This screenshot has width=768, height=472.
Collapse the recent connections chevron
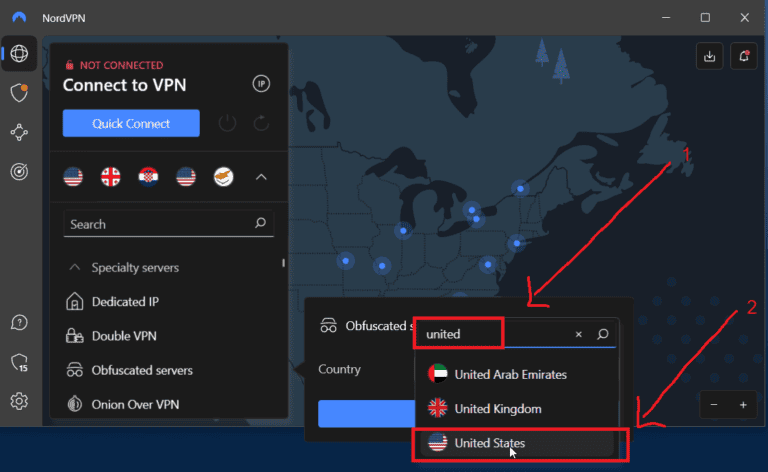pos(261,177)
